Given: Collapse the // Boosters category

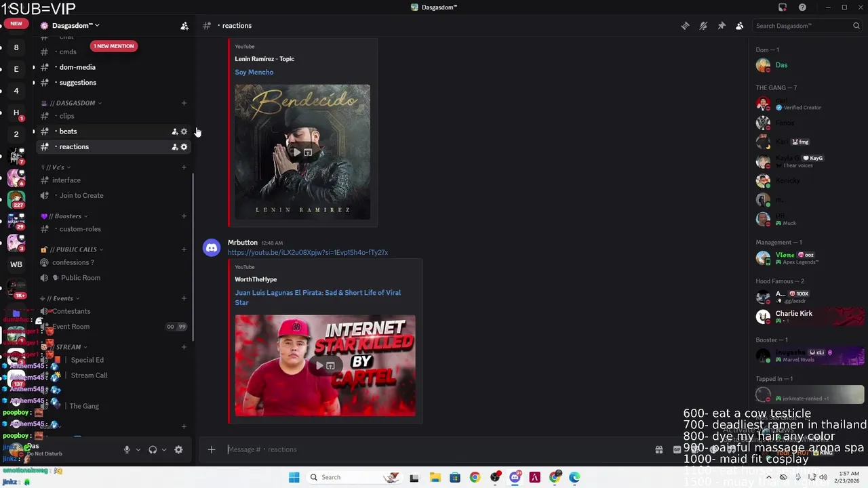Looking at the screenshot, I should 64,216.
